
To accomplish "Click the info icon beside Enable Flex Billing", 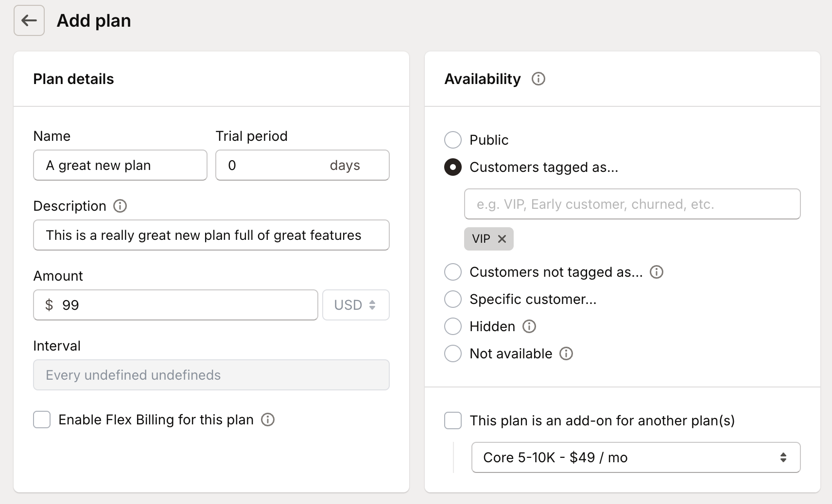I will [268, 420].
